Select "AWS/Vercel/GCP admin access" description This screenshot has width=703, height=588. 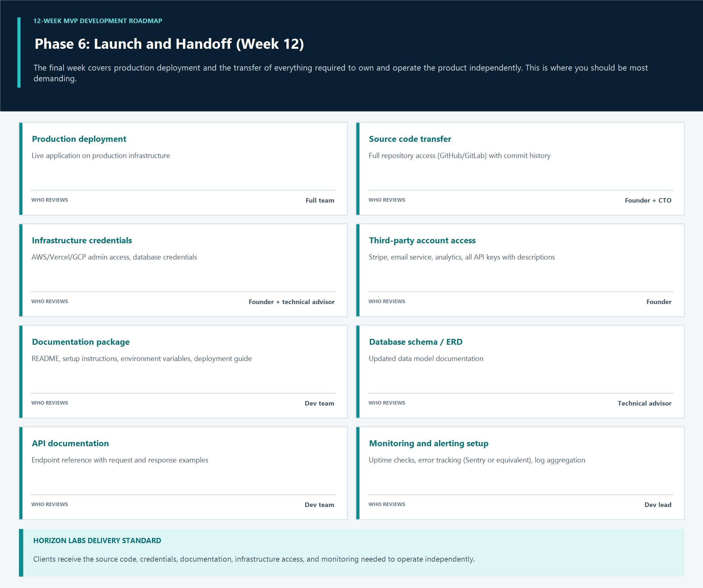(x=114, y=257)
